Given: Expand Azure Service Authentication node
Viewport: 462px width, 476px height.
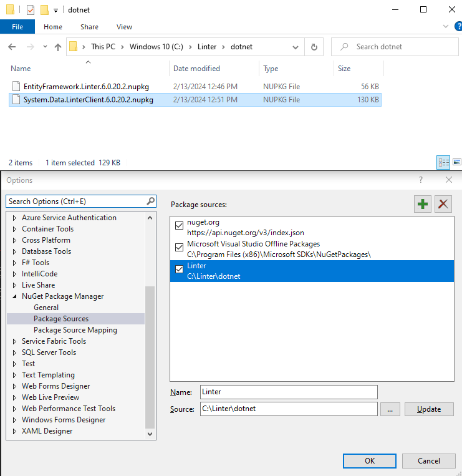Looking at the screenshot, I should pos(14,218).
